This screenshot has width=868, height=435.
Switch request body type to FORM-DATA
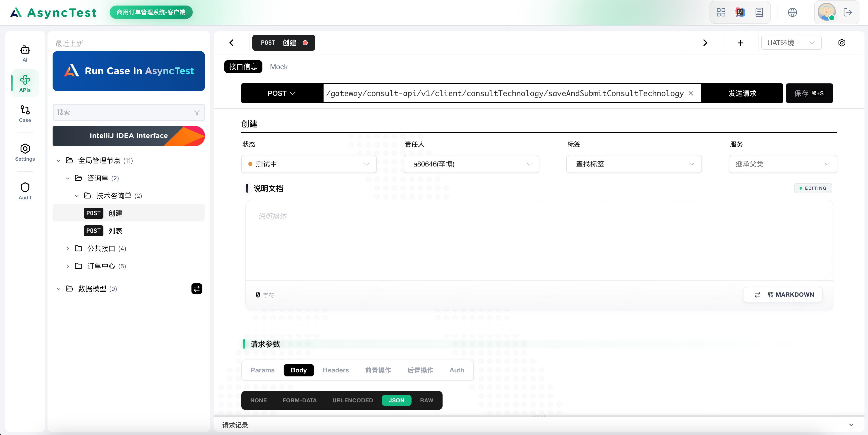[x=300, y=400]
